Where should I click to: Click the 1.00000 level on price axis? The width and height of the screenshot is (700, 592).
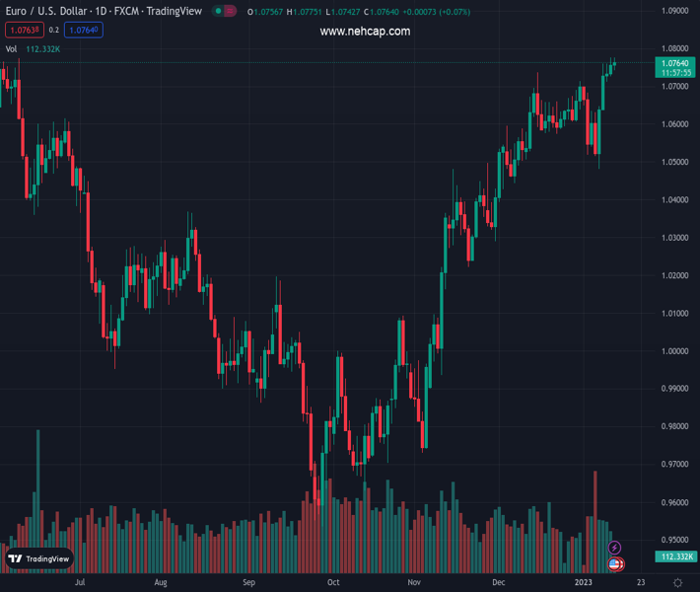click(x=673, y=351)
